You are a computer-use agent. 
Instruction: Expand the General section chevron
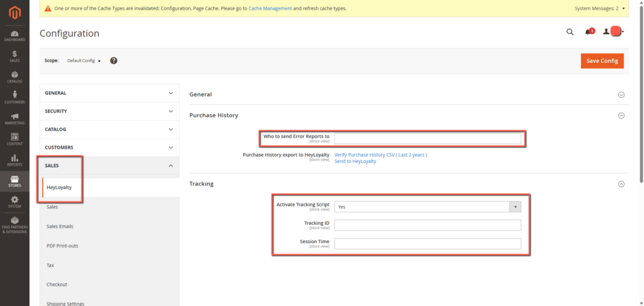point(621,94)
